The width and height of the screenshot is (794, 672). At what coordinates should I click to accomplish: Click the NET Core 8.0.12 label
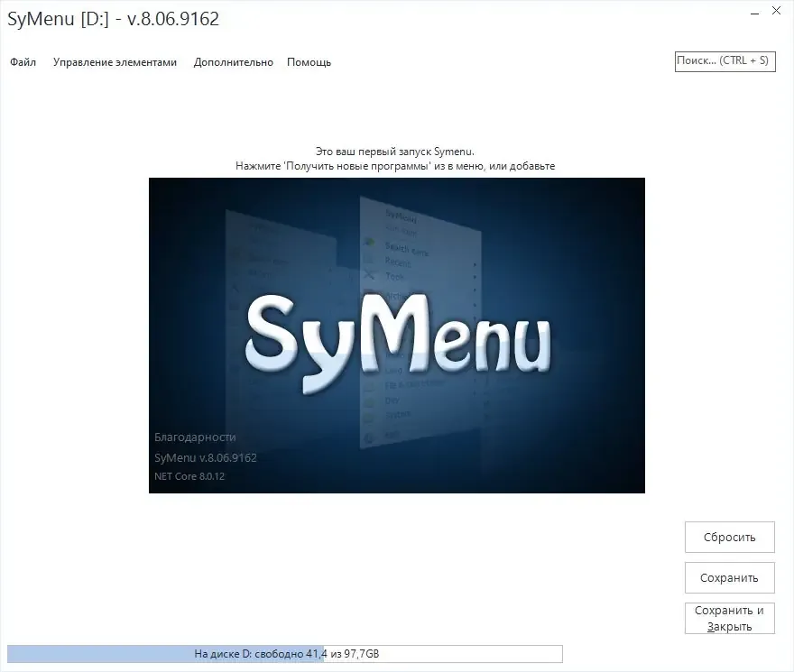(189, 476)
